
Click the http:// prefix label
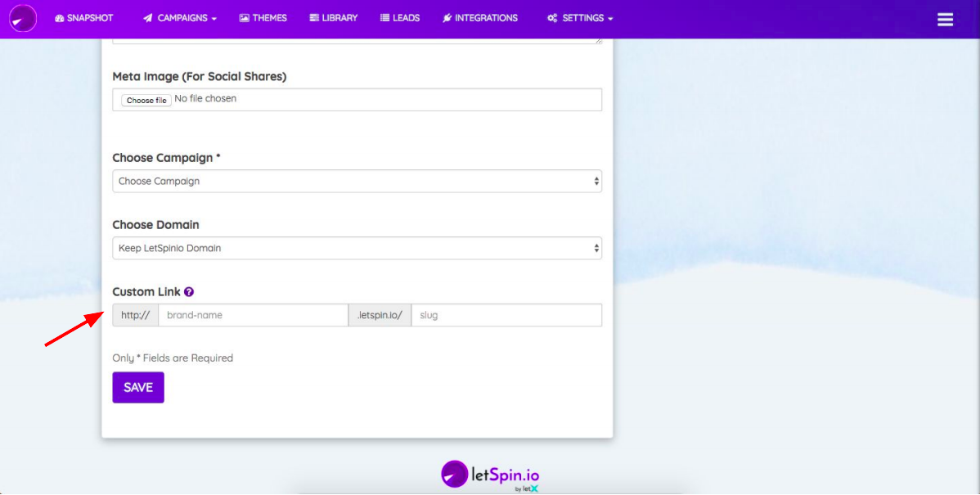click(x=136, y=315)
